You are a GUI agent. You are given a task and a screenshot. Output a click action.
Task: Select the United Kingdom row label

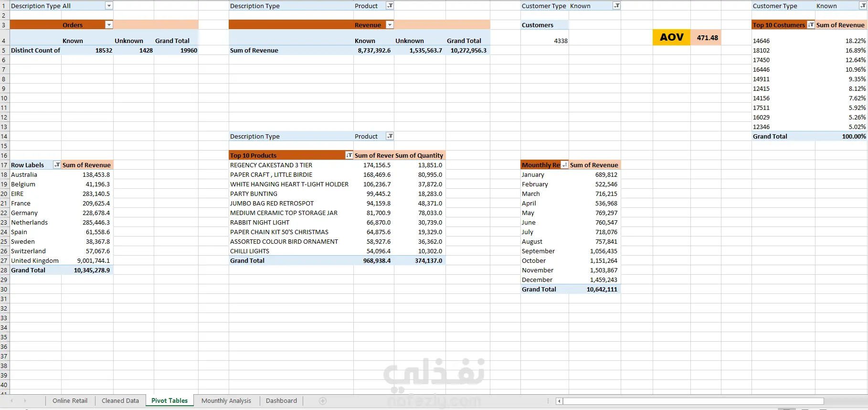tap(36, 260)
